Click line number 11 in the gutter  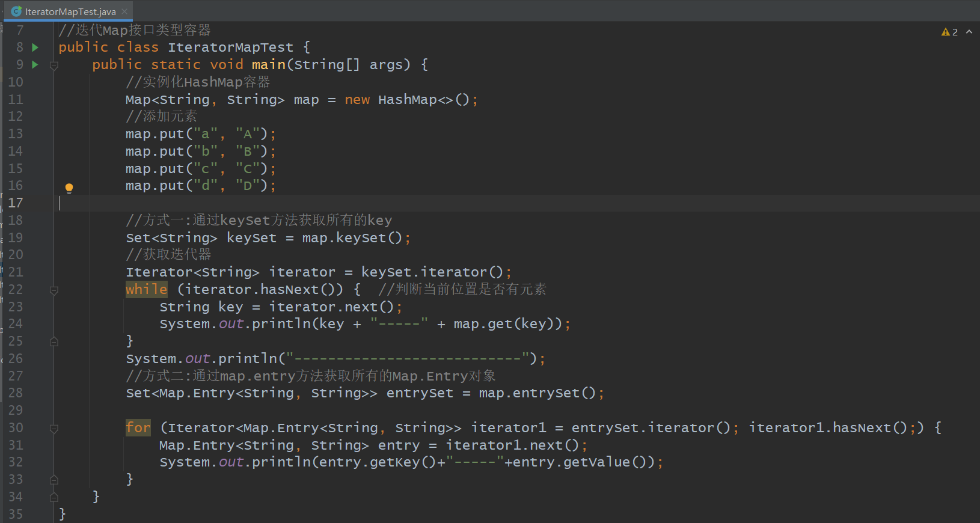(x=16, y=99)
